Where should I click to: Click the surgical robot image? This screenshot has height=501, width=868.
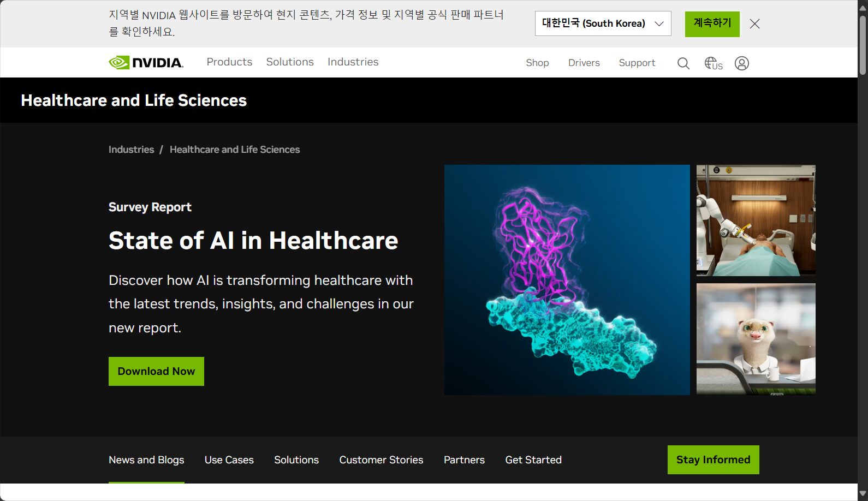point(756,220)
